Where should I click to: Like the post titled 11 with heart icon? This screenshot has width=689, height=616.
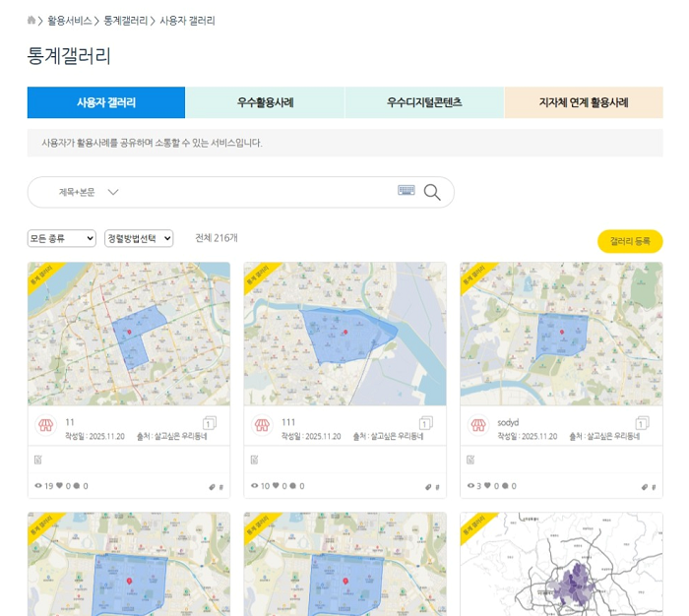pyautogui.click(x=59, y=485)
